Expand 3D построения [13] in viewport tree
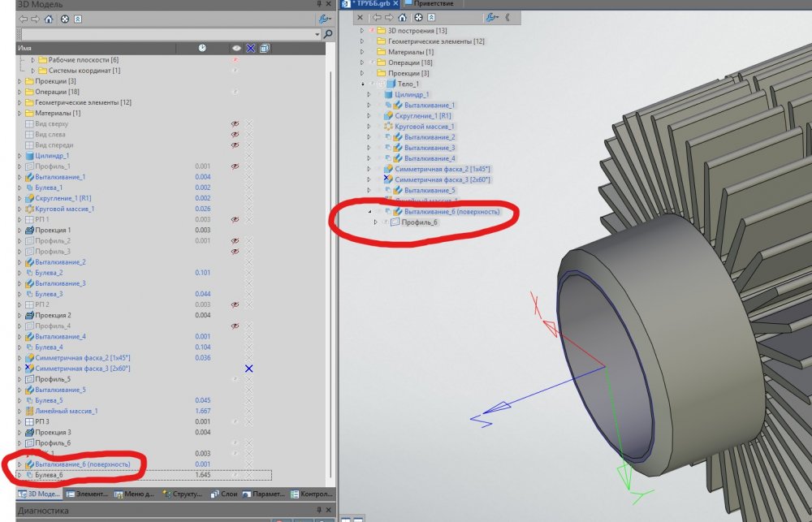Image resolution: width=812 pixels, height=522 pixels. coord(362,31)
